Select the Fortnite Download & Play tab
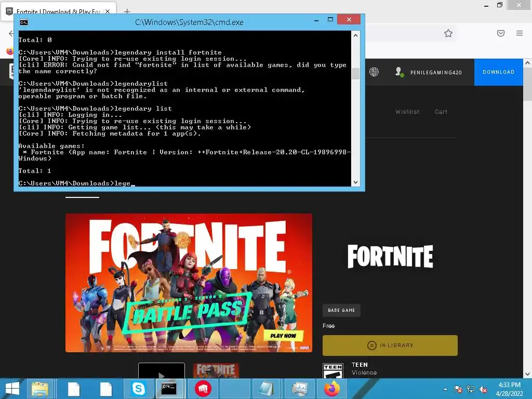This screenshot has width=532, height=399. [58, 11]
